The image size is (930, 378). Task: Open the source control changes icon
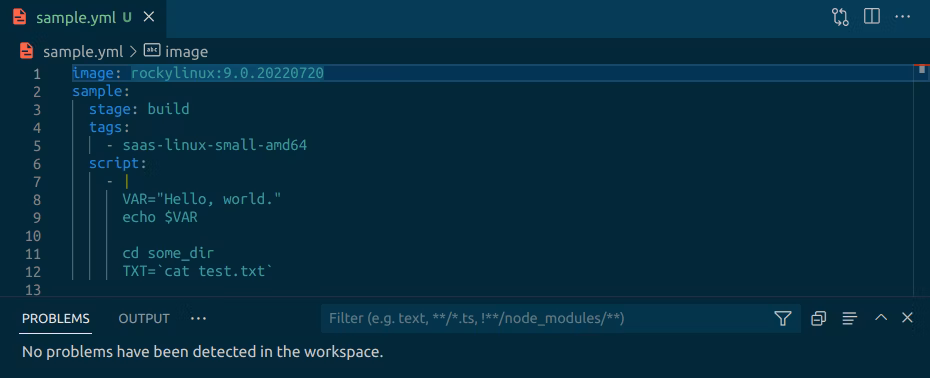point(840,17)
